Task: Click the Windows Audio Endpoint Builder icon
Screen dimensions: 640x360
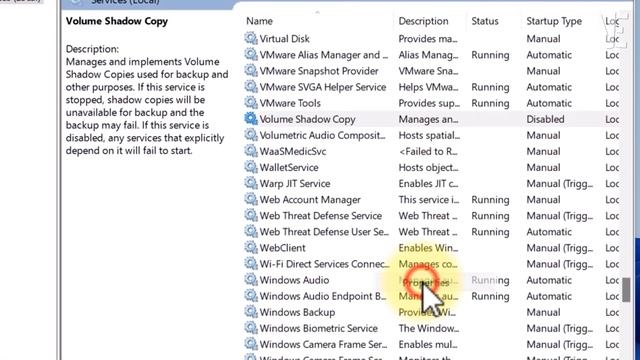Action: tap(251, 296)
